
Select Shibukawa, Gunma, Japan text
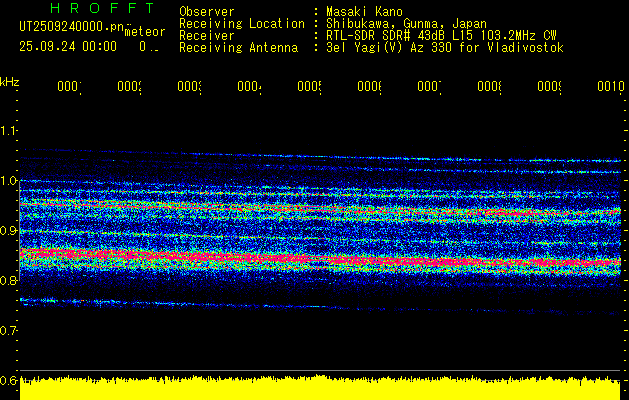[406, 24]
